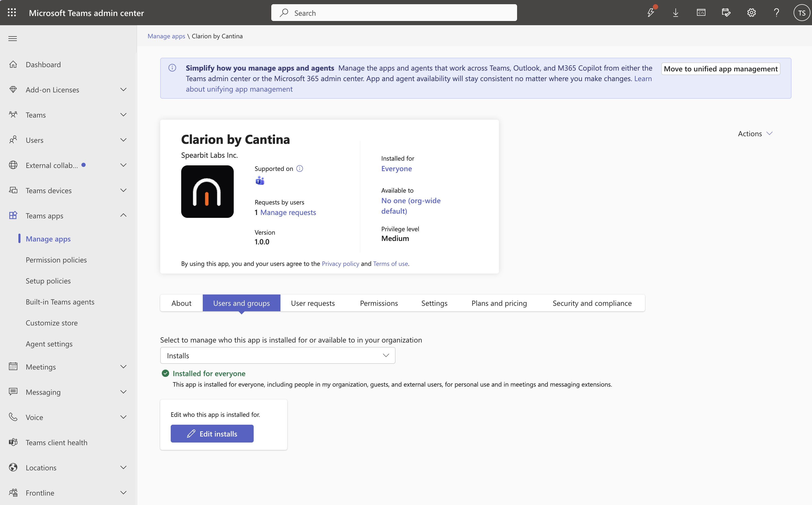The height and width of the screenshot is (505, 812).
Task: Open the Permissions tab
Action: pos(379,303)
